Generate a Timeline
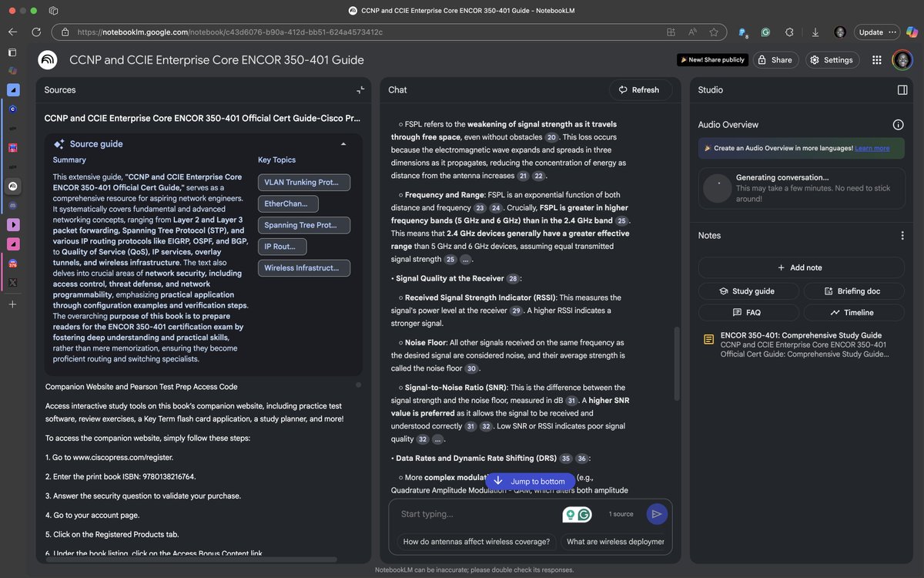 tap(853, 313)
